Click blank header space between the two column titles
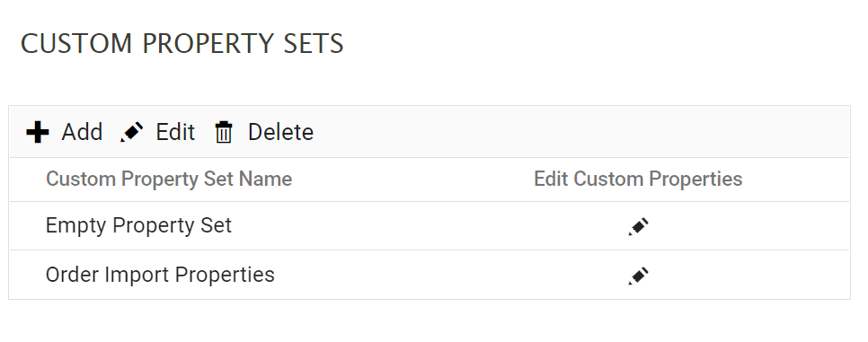The height and width of the screenshot is (342, 868). [412, 179]
